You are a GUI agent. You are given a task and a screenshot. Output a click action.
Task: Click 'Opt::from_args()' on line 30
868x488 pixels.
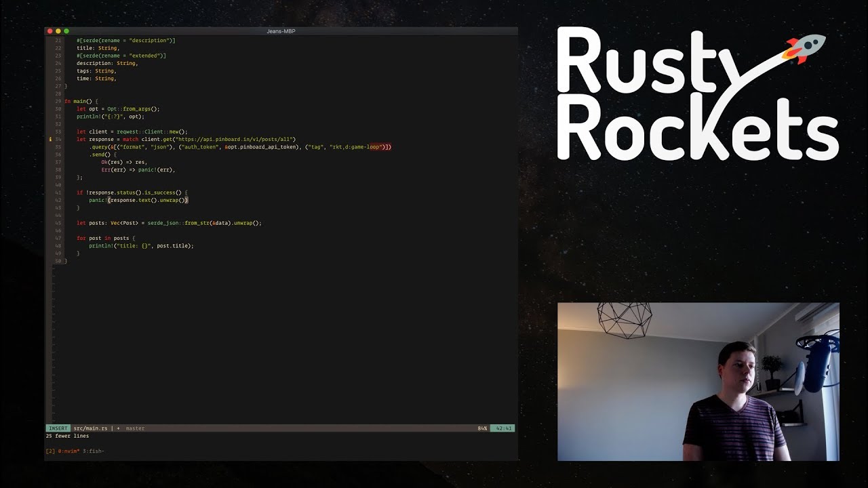(x=134, y=108)
